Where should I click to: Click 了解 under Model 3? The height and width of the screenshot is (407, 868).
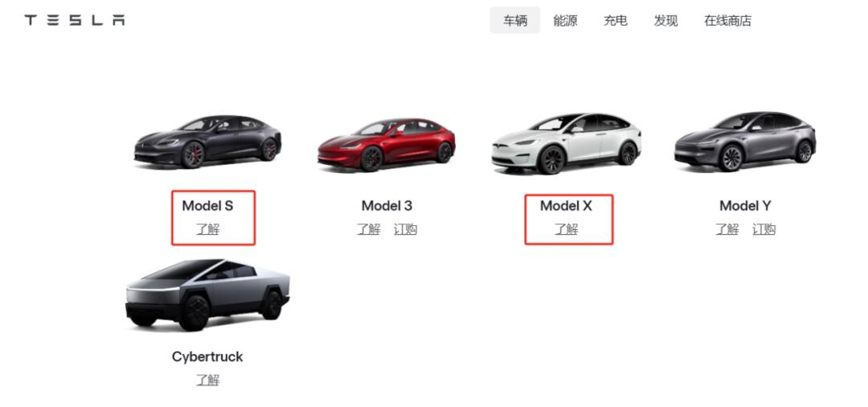pyautogui.click(x=369, y=228)
